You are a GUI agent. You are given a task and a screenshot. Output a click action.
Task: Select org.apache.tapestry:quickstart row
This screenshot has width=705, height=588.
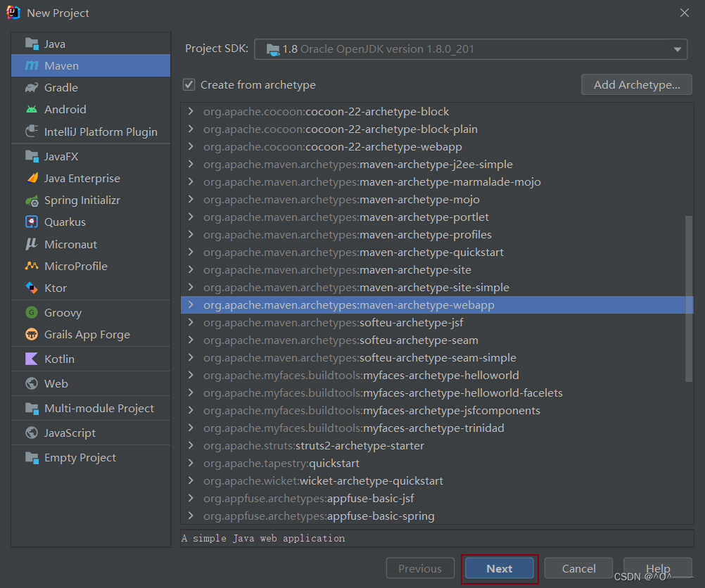[x=436, y=463]
